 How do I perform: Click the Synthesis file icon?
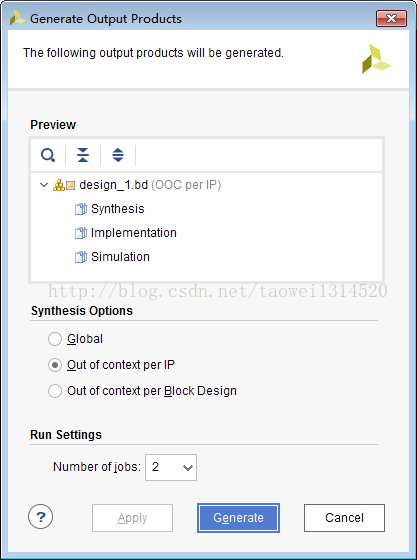pos(81,209)
